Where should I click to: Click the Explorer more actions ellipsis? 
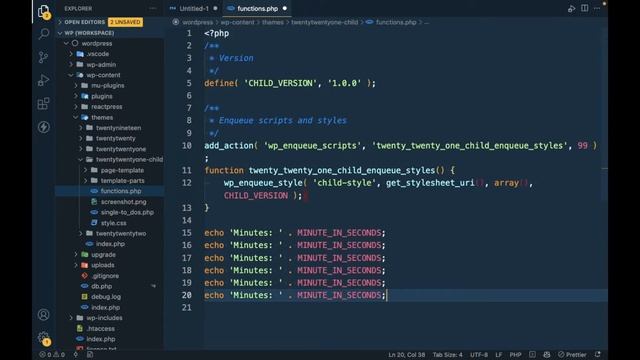pos(153,8)
